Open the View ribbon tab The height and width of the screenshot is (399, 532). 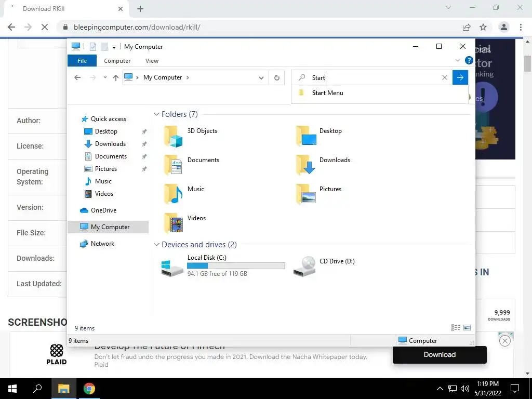click(152, 61)
